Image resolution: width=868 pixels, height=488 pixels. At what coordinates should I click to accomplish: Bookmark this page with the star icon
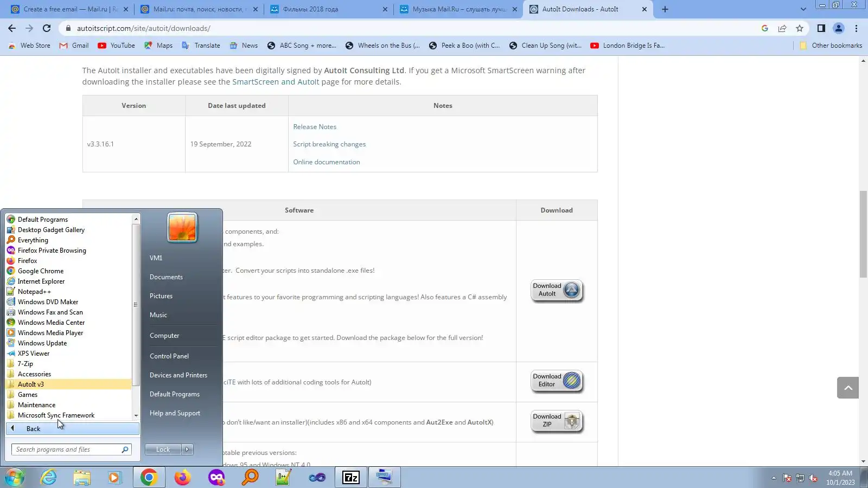[800, 28]
